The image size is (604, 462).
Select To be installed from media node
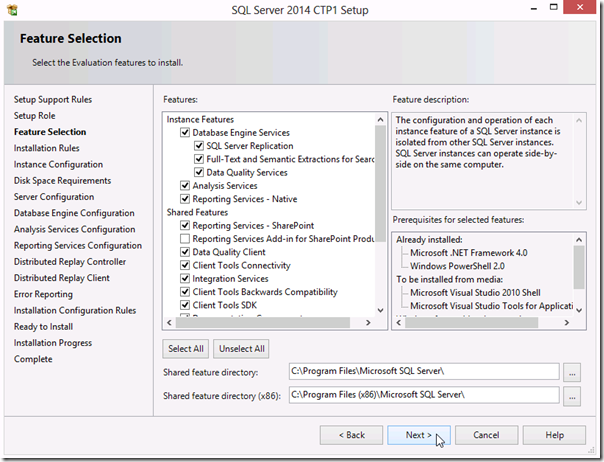pos(450,279)
